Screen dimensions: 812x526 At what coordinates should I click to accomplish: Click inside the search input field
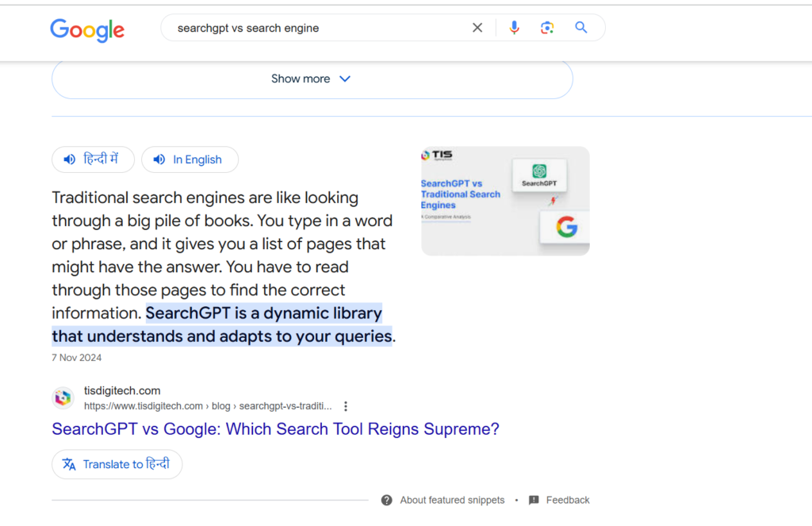click(x=317, y=27)
